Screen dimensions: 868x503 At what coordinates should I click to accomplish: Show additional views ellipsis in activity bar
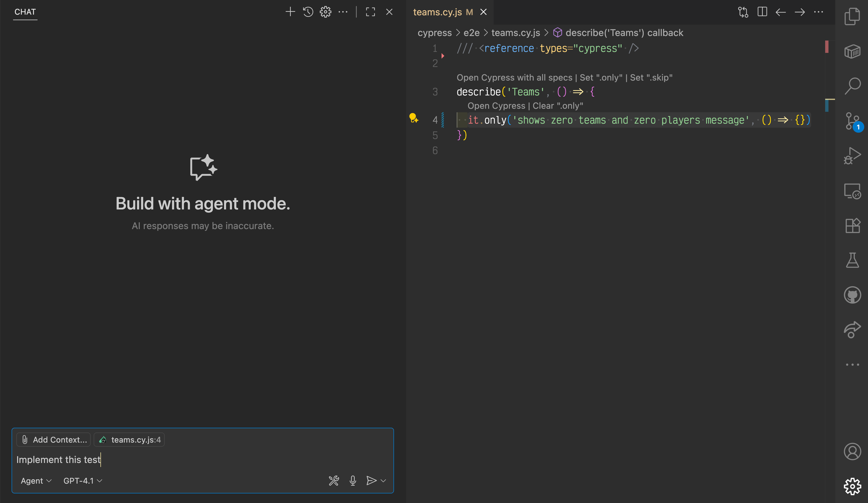tap(852, 365)
